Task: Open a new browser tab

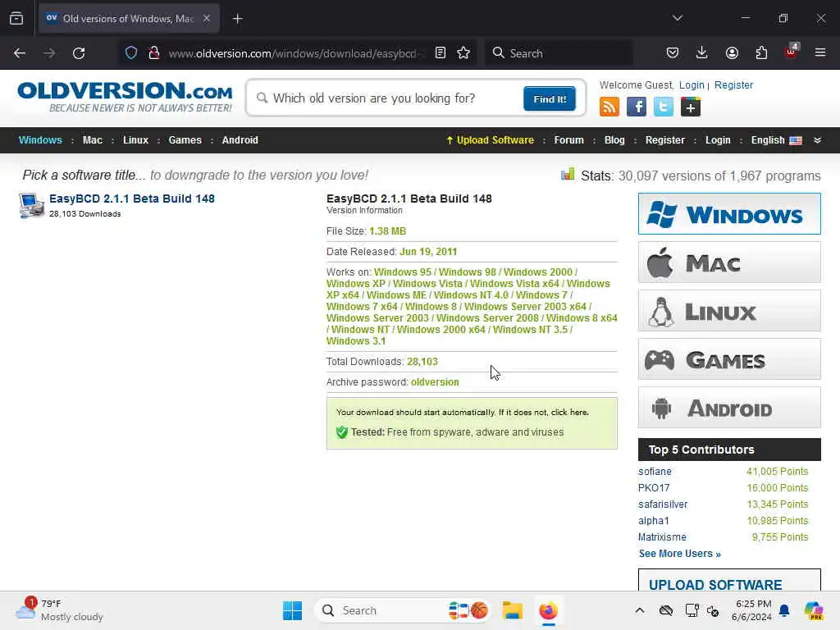Action: 237,19
